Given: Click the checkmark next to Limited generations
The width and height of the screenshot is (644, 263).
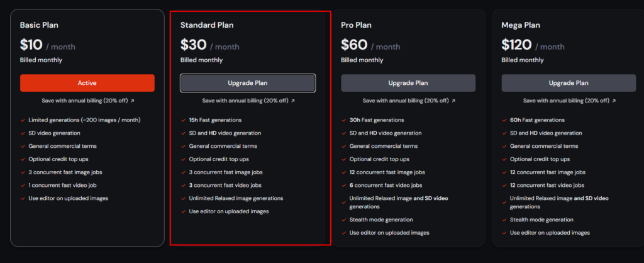Looking at the screenshot, I should pyautogui.click(x=23, y=120).
